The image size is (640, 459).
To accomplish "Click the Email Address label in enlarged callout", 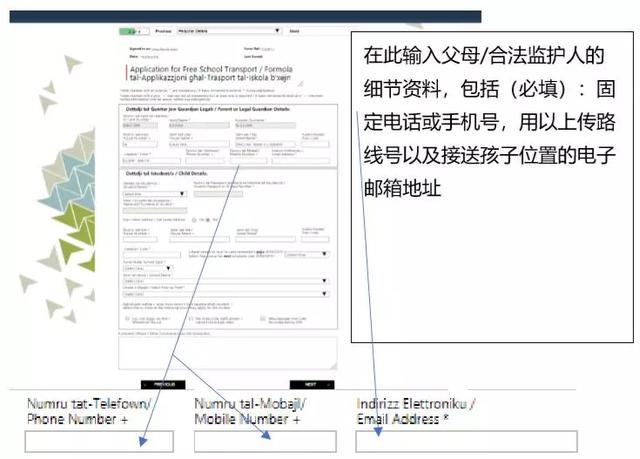I will pos(415,411).
